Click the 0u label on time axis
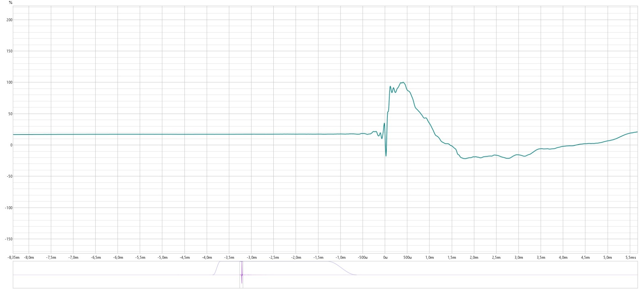This screenshot has height=289, width=644. (x=385, y=257)
